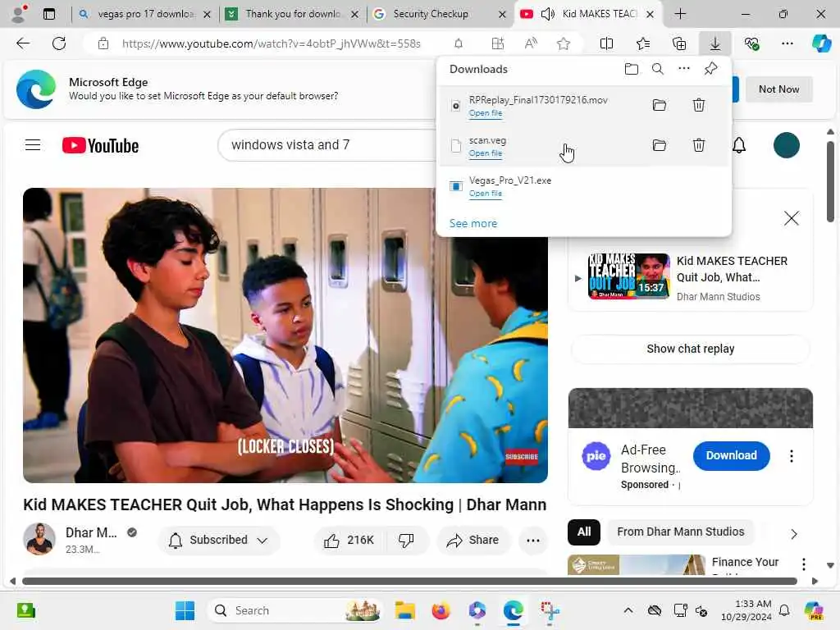The image size is (840, 630).
Task: Delete RPReplay_Final1730179216.mov download
Action: pyautogui.click(x=699, y=105)
